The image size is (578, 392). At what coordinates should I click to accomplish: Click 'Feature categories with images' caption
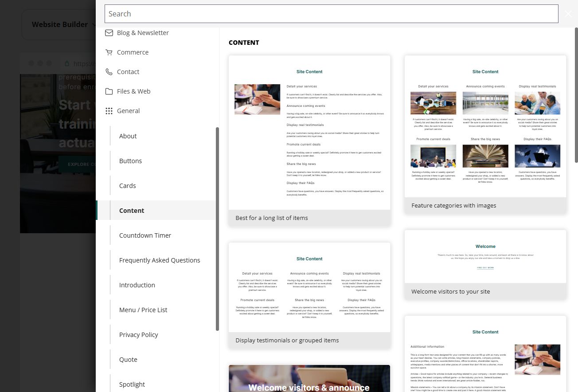pos(454,205)
